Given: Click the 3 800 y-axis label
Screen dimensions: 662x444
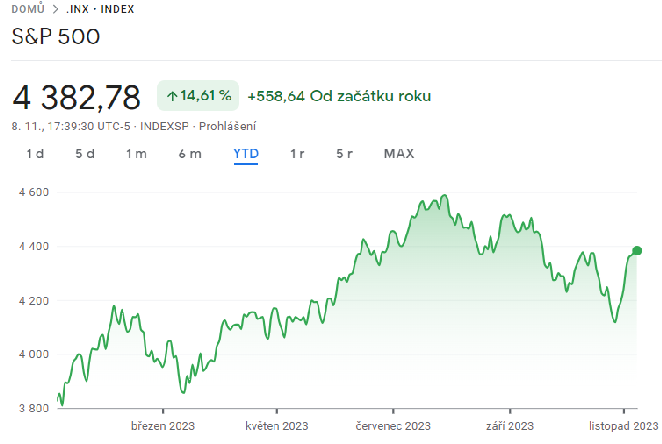Looking at the screenshot, I should pos(34,408).
